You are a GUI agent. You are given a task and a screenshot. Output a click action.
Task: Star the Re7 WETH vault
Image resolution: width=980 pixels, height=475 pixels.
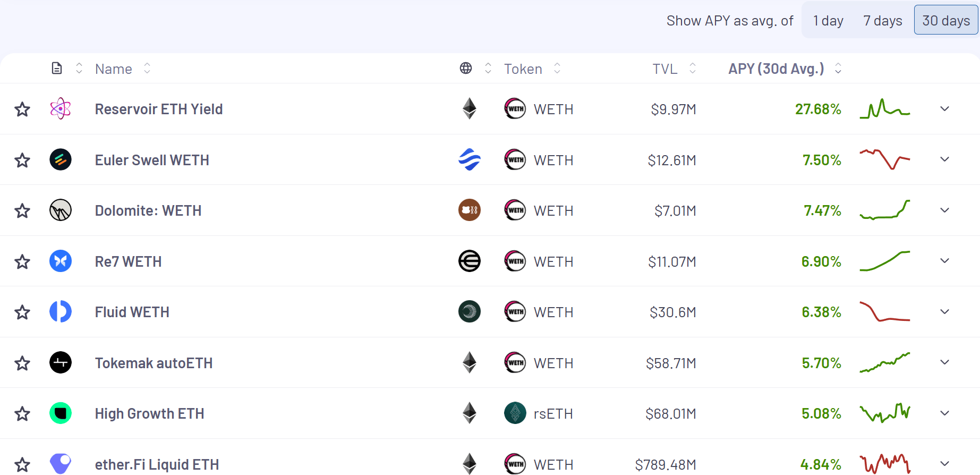tap(22, 262)
